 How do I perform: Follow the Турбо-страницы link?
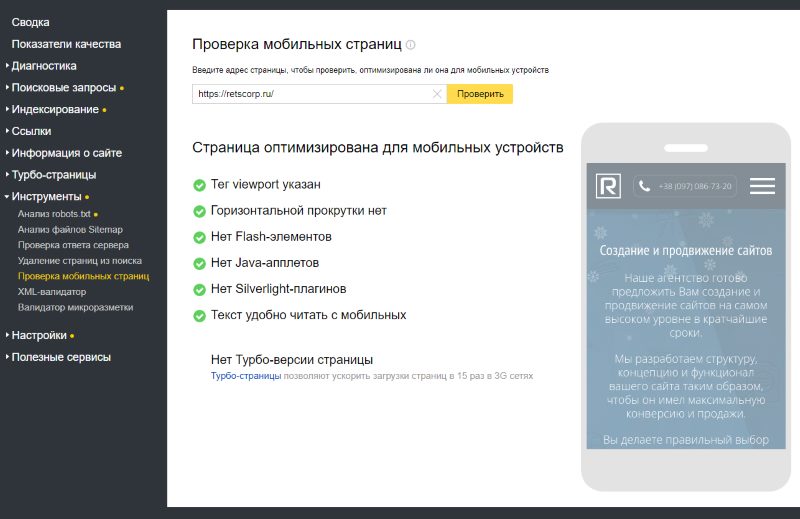coord(246,376)
